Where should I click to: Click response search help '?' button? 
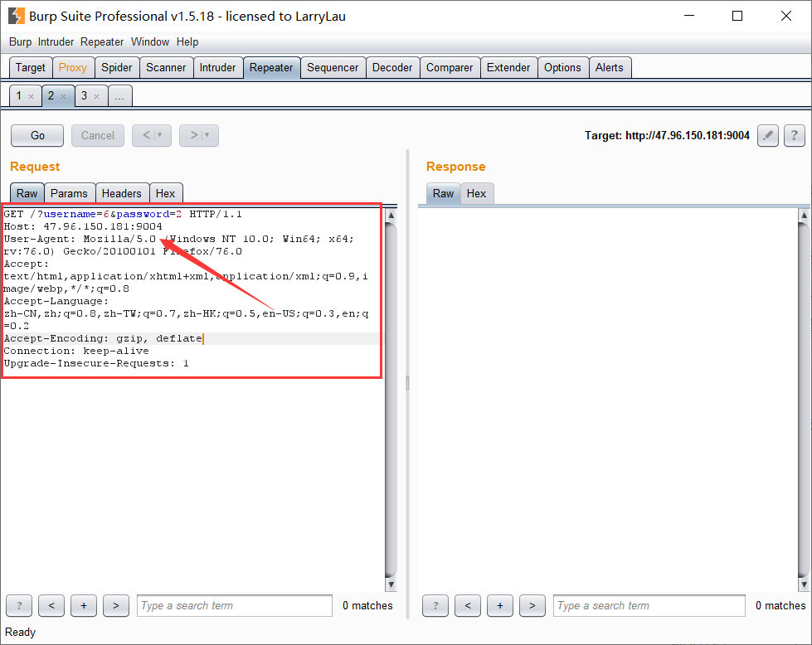435,606
